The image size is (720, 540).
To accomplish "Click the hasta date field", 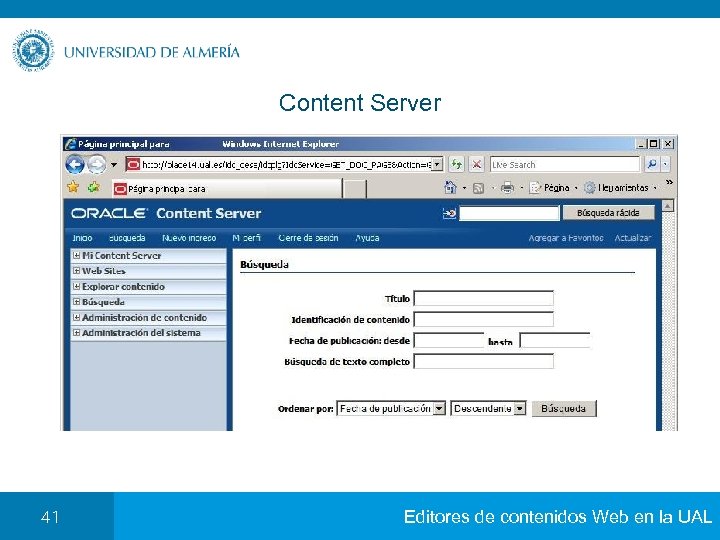I will click(x=555, y=340).
